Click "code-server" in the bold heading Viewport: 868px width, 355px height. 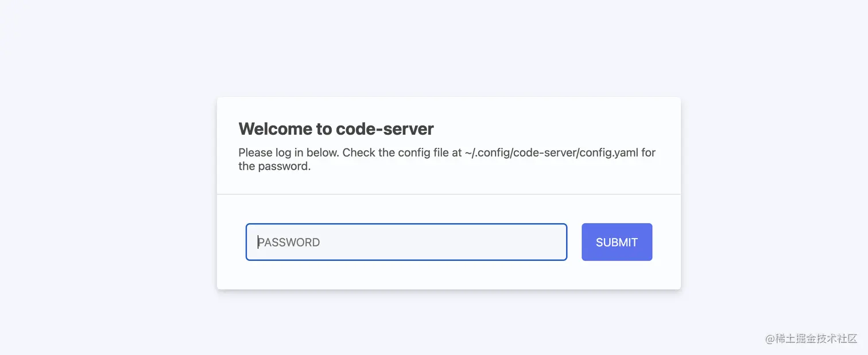pos(385,129)
